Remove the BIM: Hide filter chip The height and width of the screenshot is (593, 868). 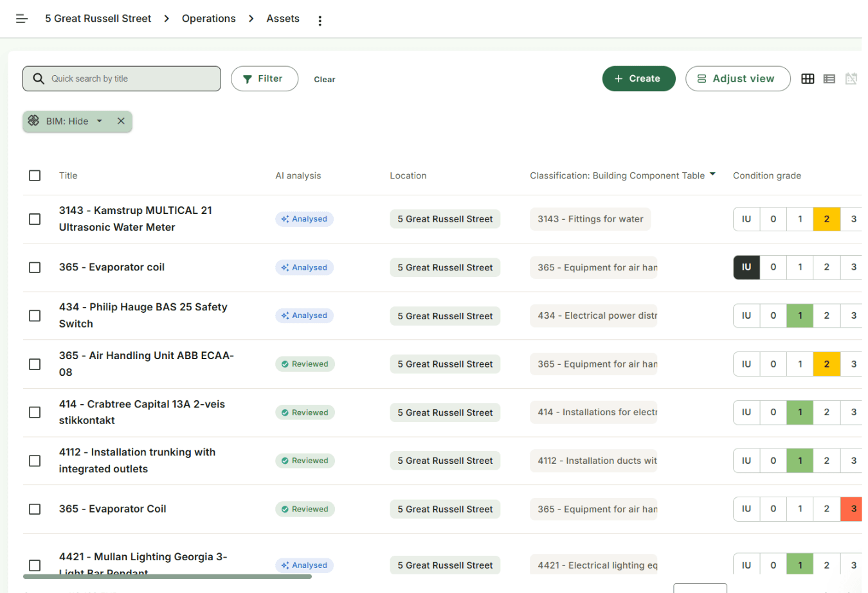(x=121, y=121)
